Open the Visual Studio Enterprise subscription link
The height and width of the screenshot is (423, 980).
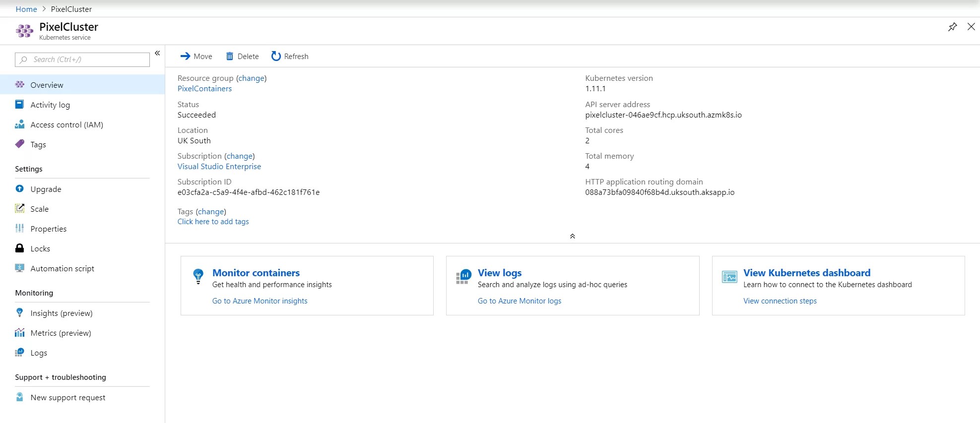click(x=219, y=166)
